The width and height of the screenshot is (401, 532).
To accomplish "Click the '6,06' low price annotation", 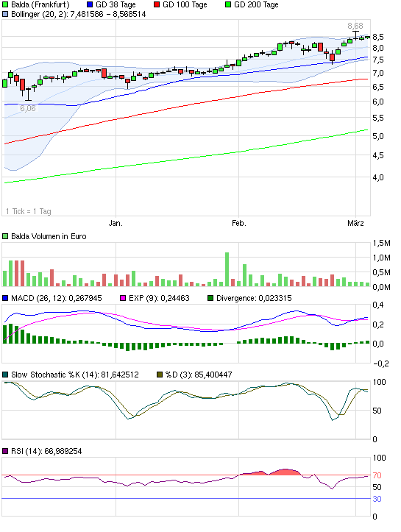I will click(x=28, y=108).
